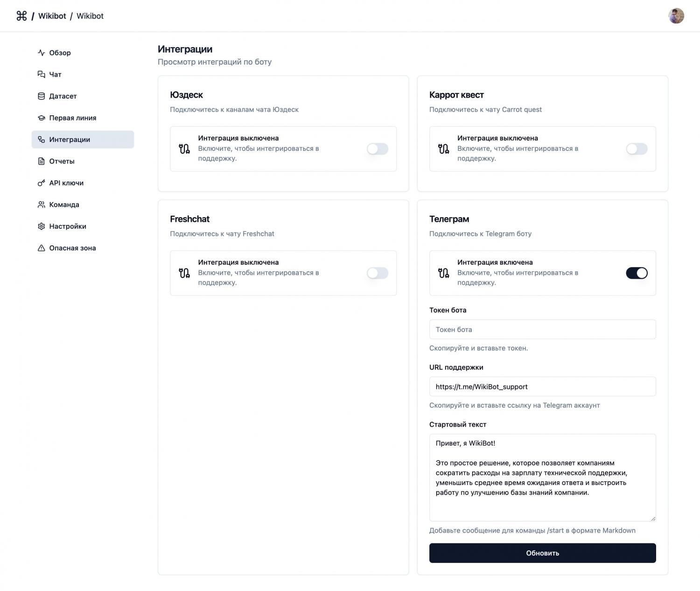Click the Чат speech bubbles icon
Screen dimensions: 700x591
point(41,74)
